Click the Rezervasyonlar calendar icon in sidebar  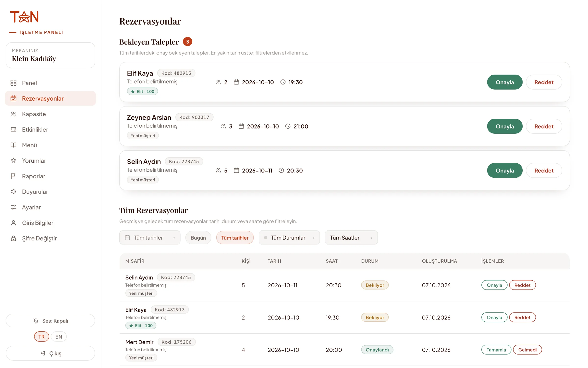(x=13, y=98)
